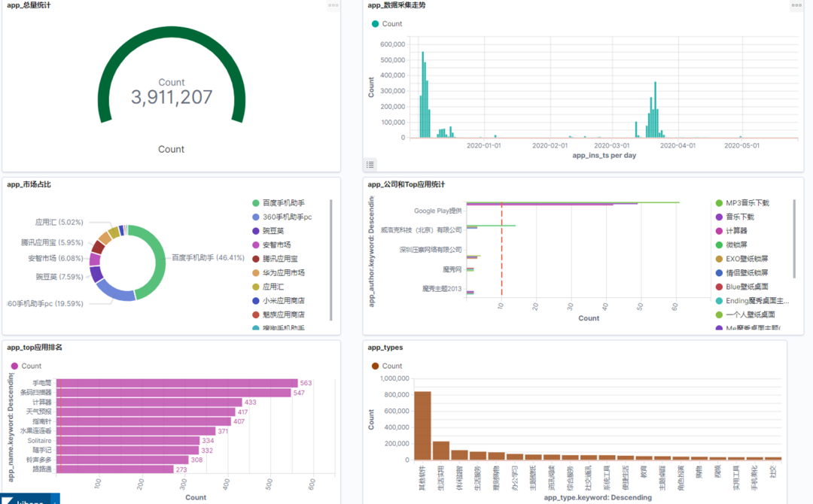The image size is (813, 504).
Task: Click the market share legend scrollbar
Action: click(x=330, y=260)
